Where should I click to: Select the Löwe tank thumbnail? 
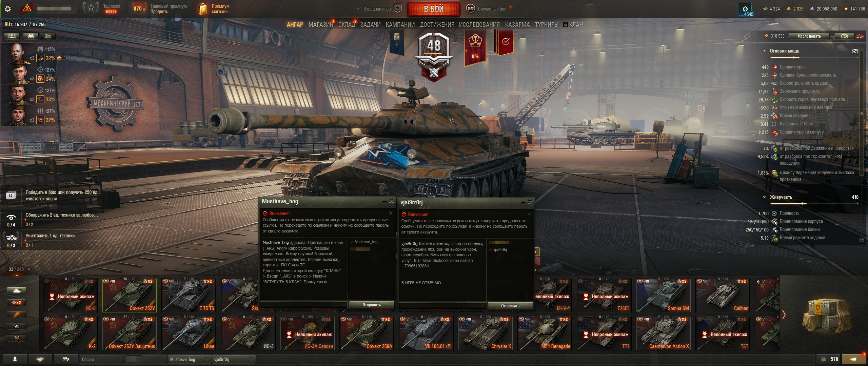tap(189, 333)
